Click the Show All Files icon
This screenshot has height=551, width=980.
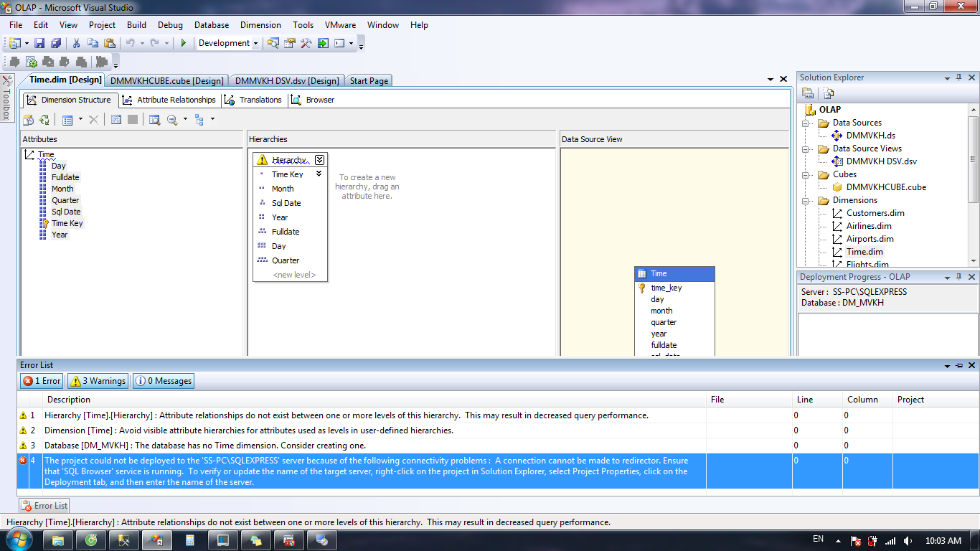click(828, 93)
